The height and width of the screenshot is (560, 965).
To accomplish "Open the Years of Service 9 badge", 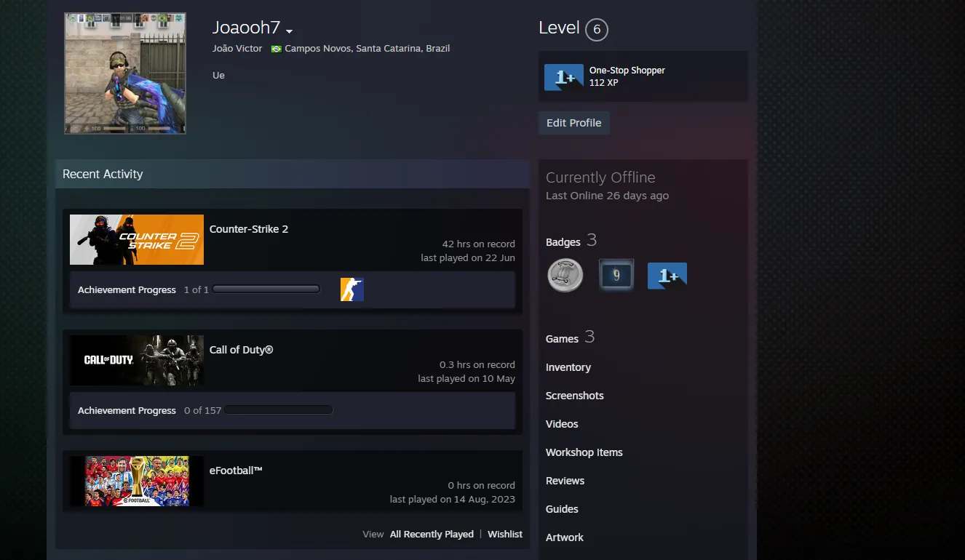I will (616, 276).
